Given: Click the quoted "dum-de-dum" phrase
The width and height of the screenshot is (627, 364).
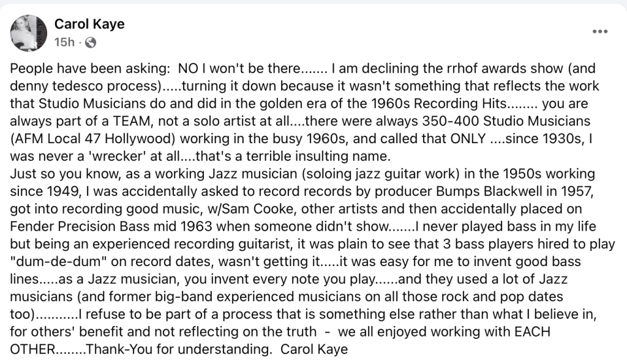Looking at the screenshot, I should click(58, 262).
